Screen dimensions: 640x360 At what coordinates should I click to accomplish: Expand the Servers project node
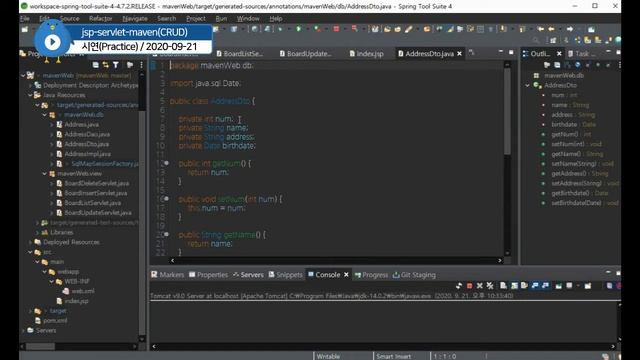coord(23,330)
